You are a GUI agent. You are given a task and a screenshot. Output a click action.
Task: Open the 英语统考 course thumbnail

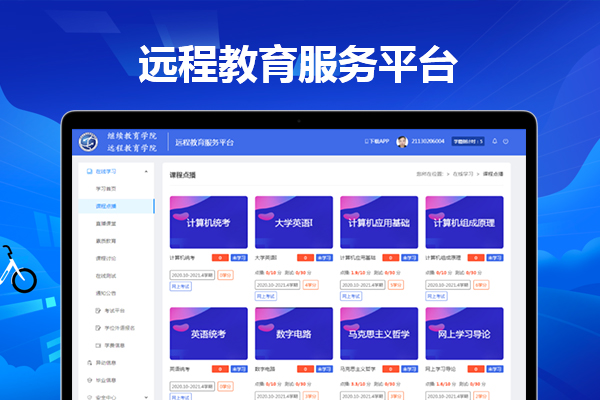click(x=209, y=333)
